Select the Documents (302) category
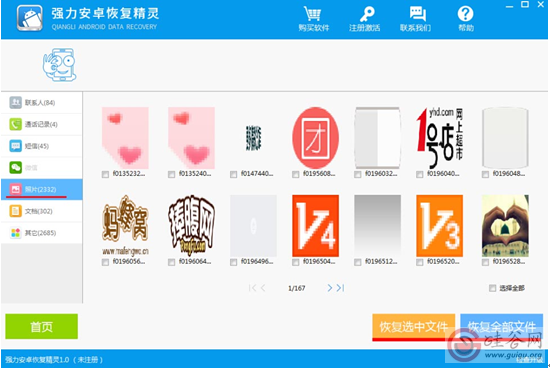The height and width of the screenshot is (368, 550). click(x=41, y=211)
